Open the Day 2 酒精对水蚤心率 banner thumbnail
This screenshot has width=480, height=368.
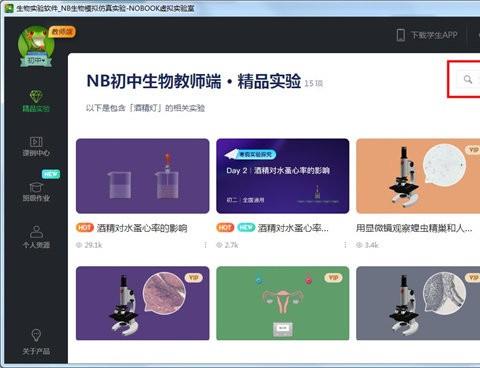283,176
